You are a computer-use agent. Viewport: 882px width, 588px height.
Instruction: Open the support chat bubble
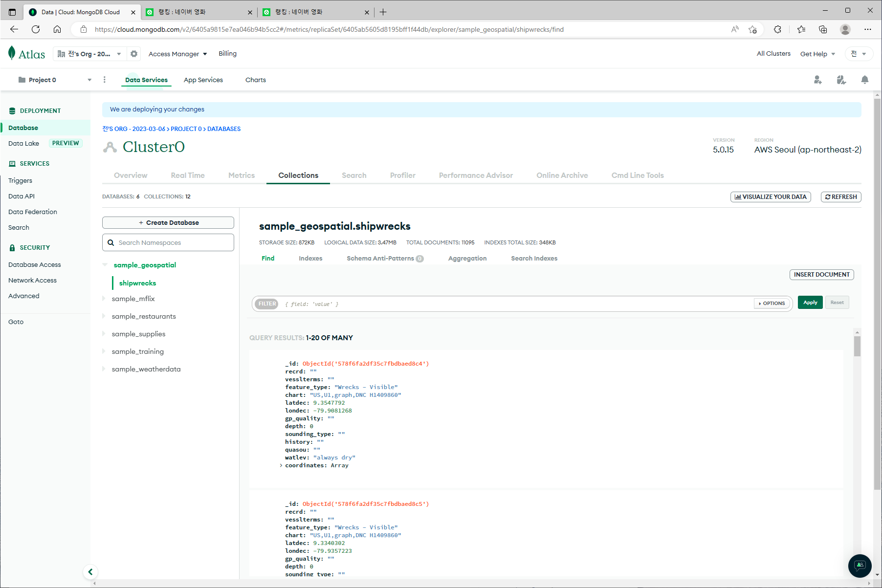(x=860, y=566)
